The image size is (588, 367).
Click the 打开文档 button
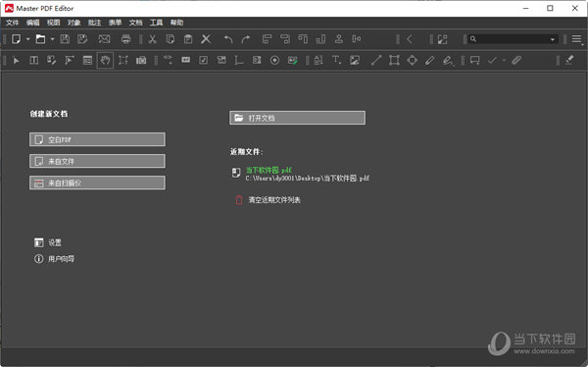click(297, 118)
